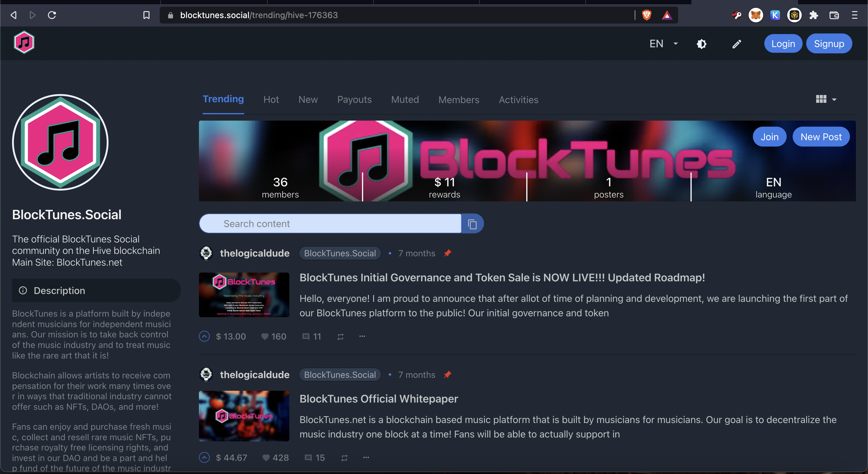Click pinned icon on Token Sale post
This screenshot has height=474, width=868.
coord(447,253)
